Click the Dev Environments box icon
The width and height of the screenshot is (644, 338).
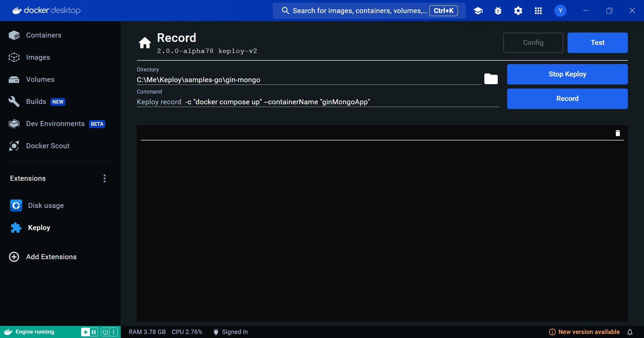point(14,124)
